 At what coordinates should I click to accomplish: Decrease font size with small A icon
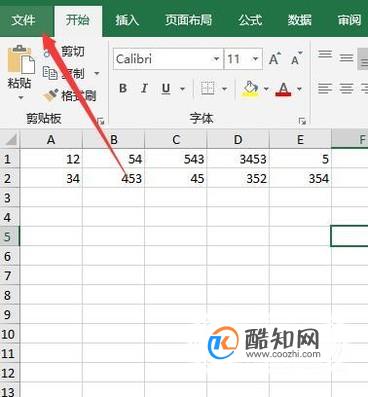[x=296, y=59]
